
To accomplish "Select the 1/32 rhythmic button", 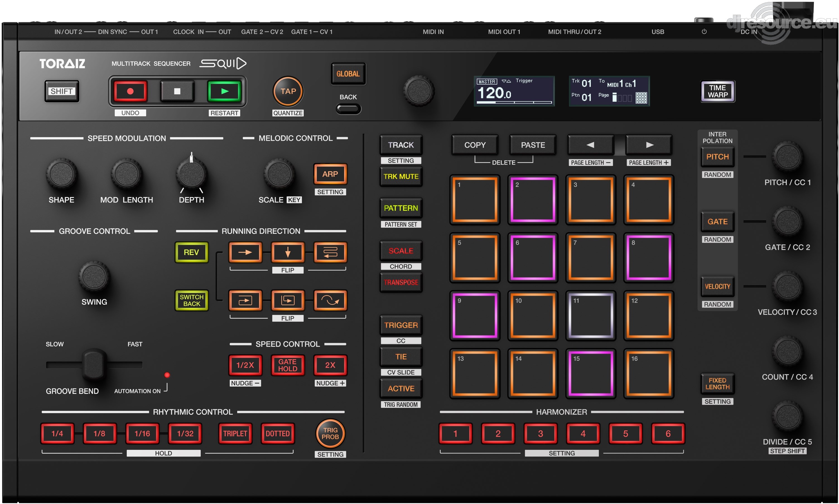I will coord(185,433).
